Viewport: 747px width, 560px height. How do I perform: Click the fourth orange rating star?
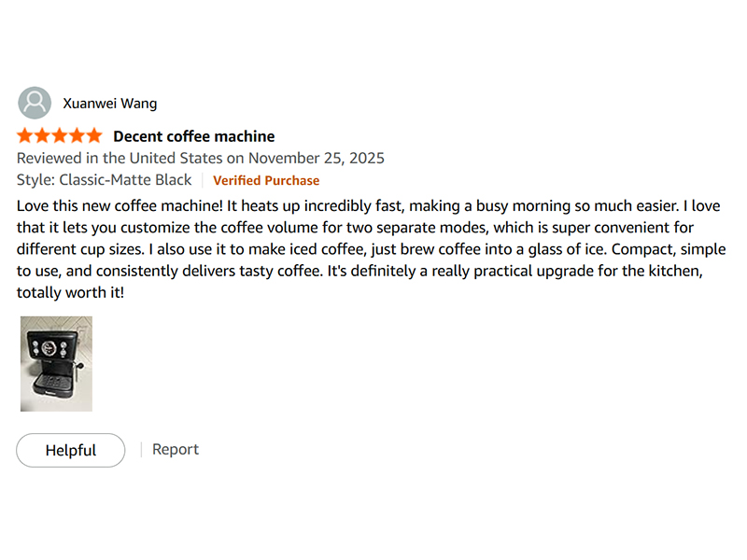(77, 136)
